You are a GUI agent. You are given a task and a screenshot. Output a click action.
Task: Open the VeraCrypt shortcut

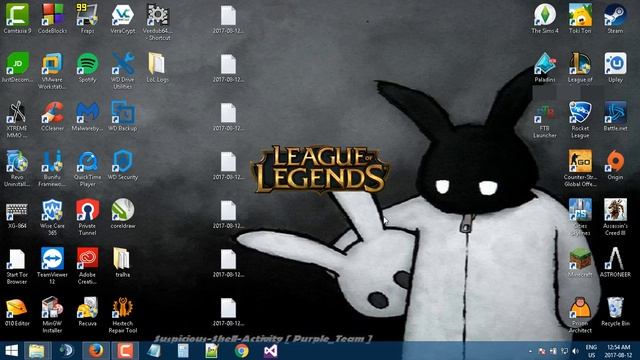[x=122, y=19]
